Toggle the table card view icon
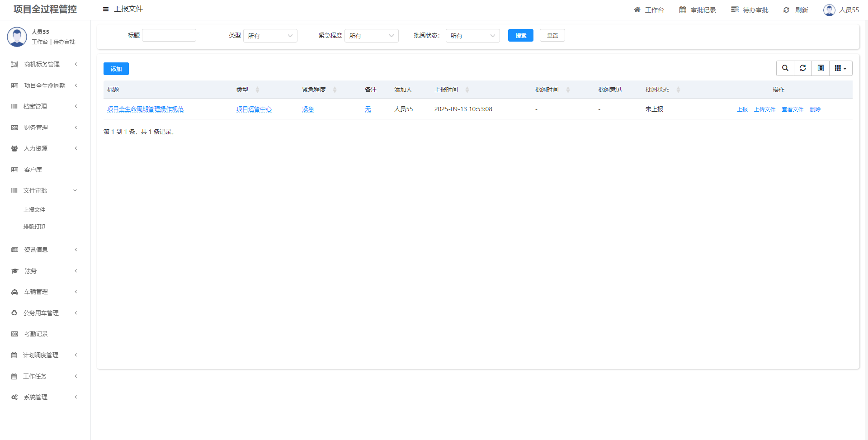The height and width of the screenshot is (440, 868). (821, 68)
